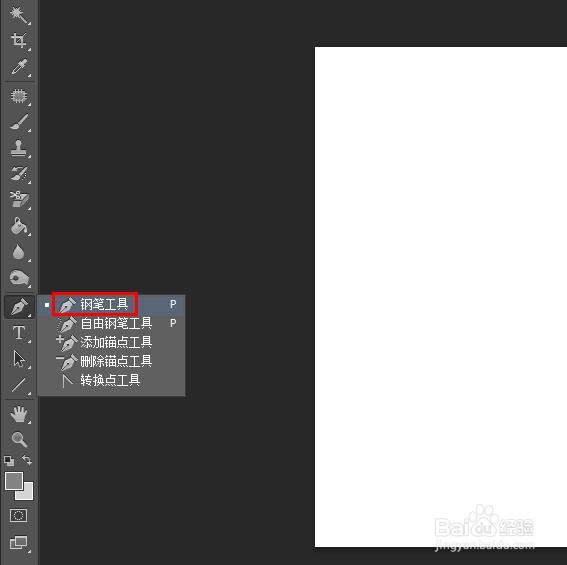Reset default foreground and background colors

click(9, 461)
